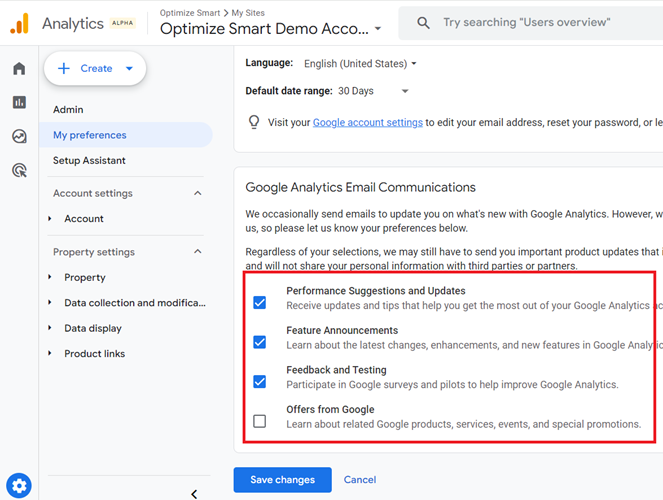Open the Google account settings link
Viewport: 663px width, 500px height.
367,123
